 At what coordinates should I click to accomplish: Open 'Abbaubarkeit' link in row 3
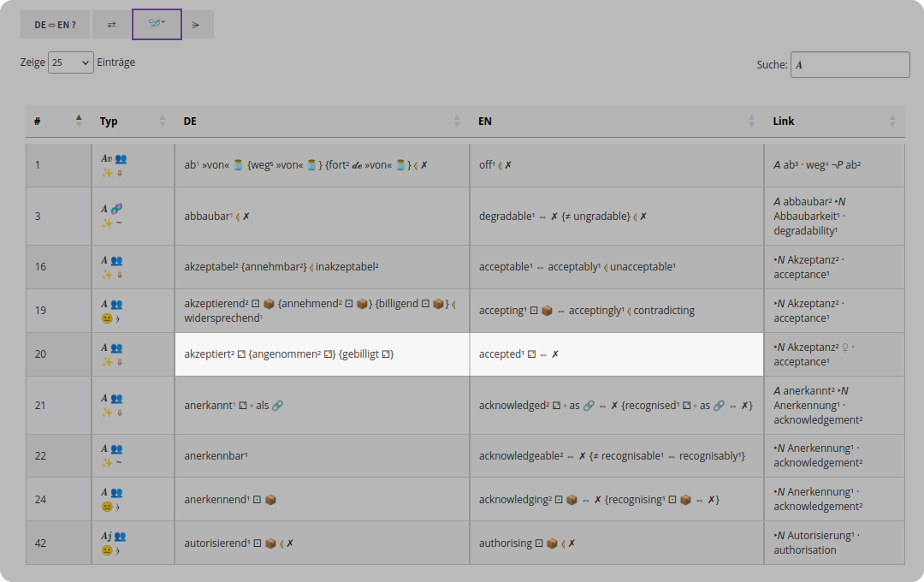tap(807, 217)
